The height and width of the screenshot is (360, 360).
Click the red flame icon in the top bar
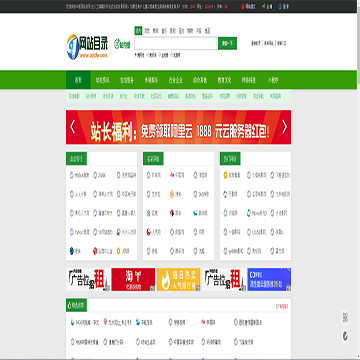pos(242,6)
